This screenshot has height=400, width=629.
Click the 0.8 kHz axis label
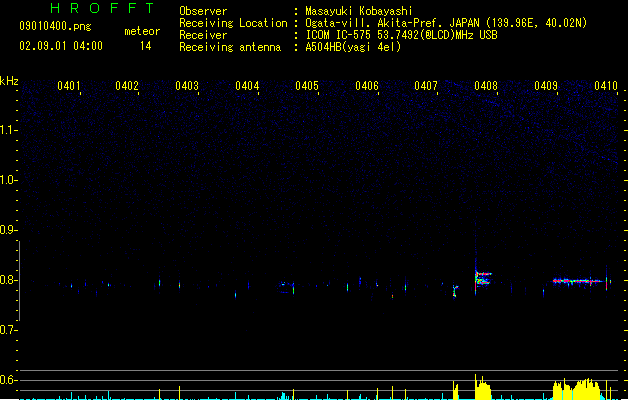[x=8, y=280]
